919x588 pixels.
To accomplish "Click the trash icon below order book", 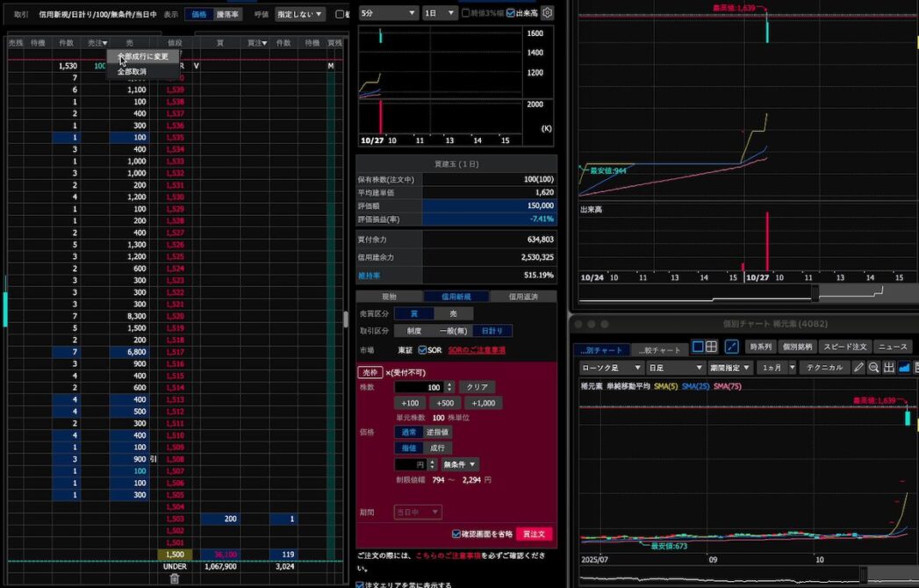I will [x=174, y=578].
